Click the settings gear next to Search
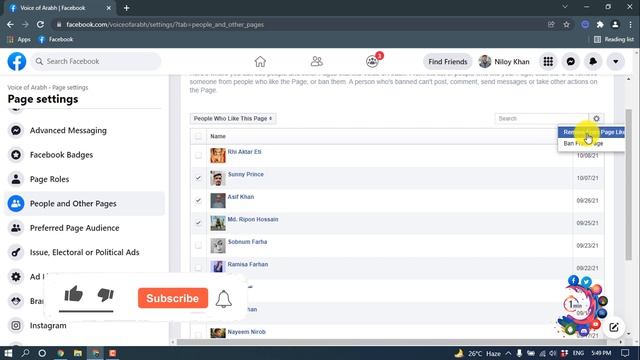 coord(596,118)
